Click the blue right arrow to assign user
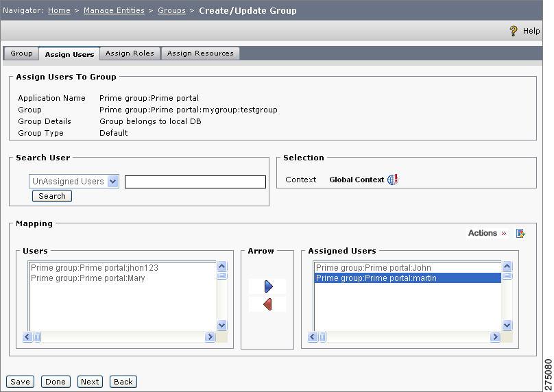Screen dimensions: 554x392 (x=268, y=286)
